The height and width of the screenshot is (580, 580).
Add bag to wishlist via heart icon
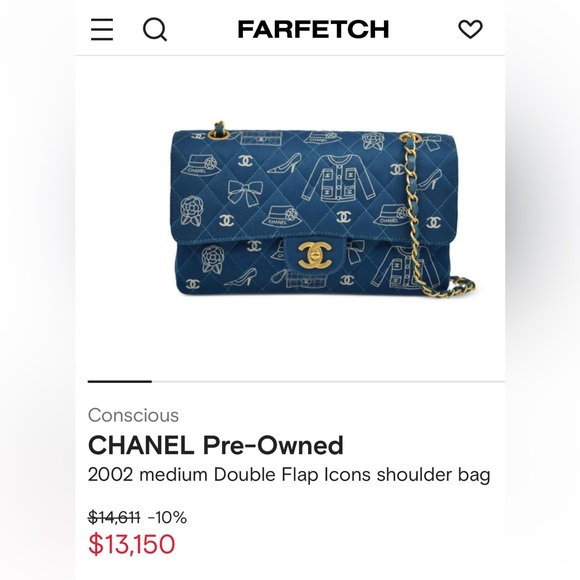point(471,29)
